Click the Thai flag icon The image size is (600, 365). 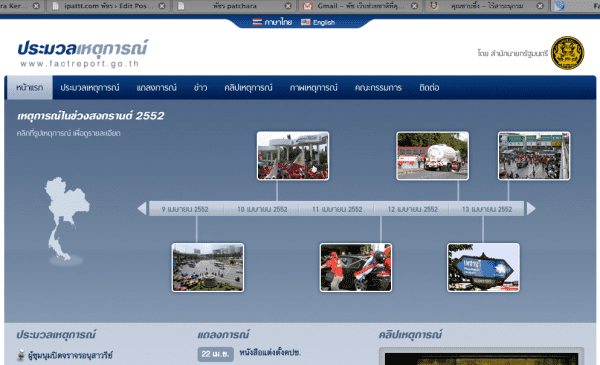pos(257,22)
